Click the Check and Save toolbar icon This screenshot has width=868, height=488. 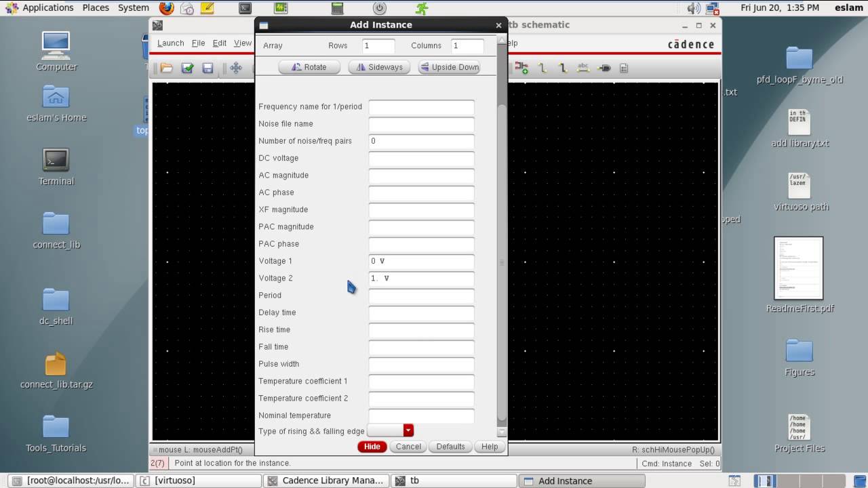[x=188, y=68]
